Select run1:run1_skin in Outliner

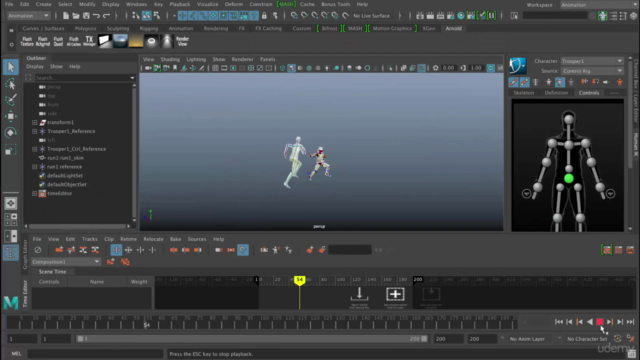65,158
